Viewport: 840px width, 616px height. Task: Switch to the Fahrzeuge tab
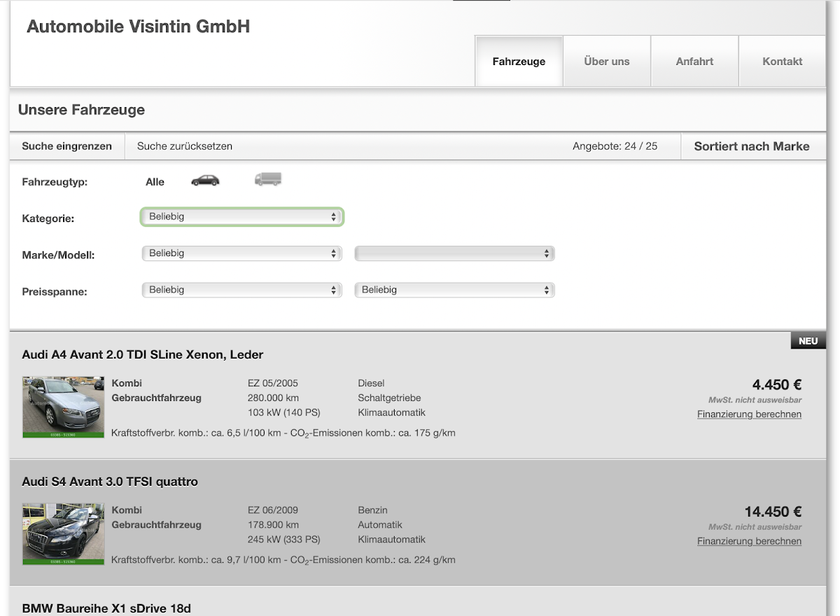(519, 62)
